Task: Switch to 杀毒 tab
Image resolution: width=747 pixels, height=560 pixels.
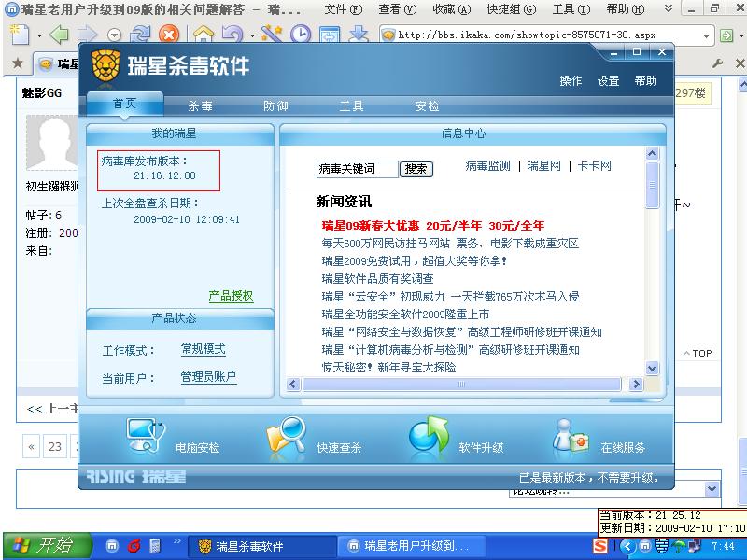Action: click(x=200, y=105)
